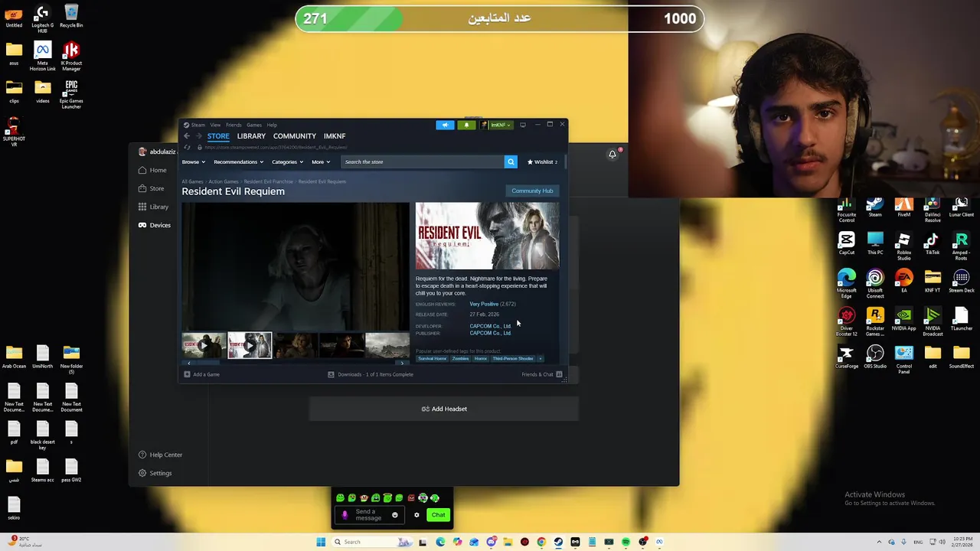Select the Ubisoft Connect desktop icon
This screenshot has height=551, width=980.
[x=875, y=284]
